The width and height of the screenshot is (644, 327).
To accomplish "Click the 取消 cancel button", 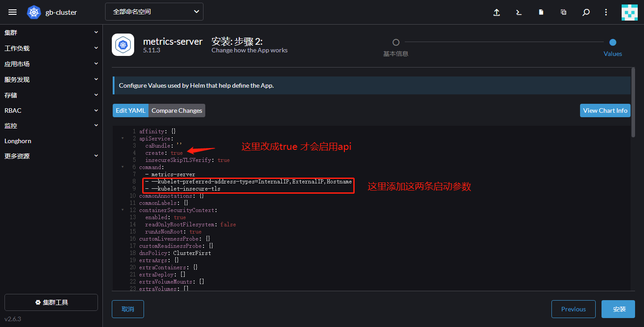I will click(x=128, y=309).
